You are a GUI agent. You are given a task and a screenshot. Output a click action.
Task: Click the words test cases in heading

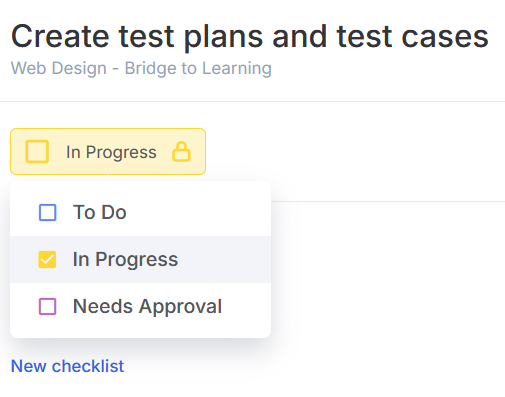pyautogui.click(x=413, y=36)
